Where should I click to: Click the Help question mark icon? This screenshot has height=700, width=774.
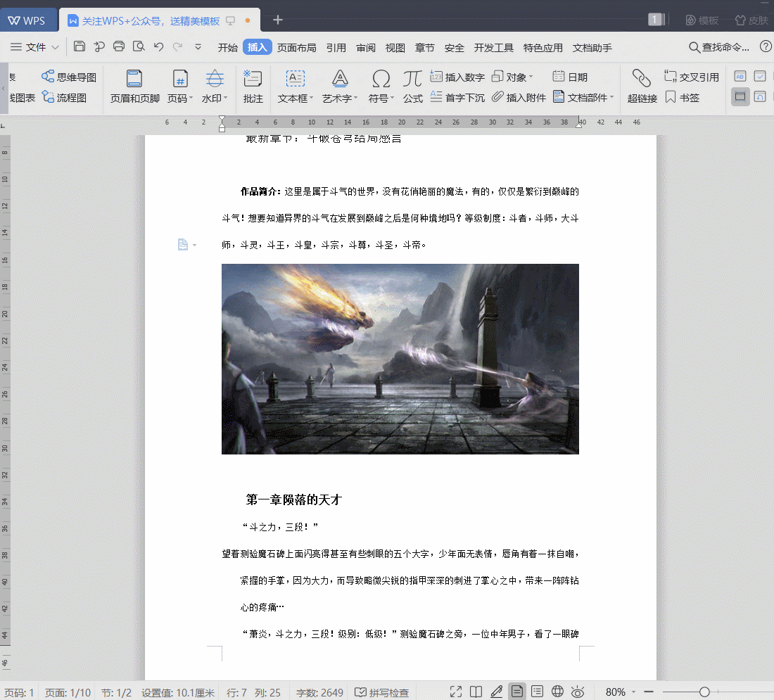click(x=765, y=46)
